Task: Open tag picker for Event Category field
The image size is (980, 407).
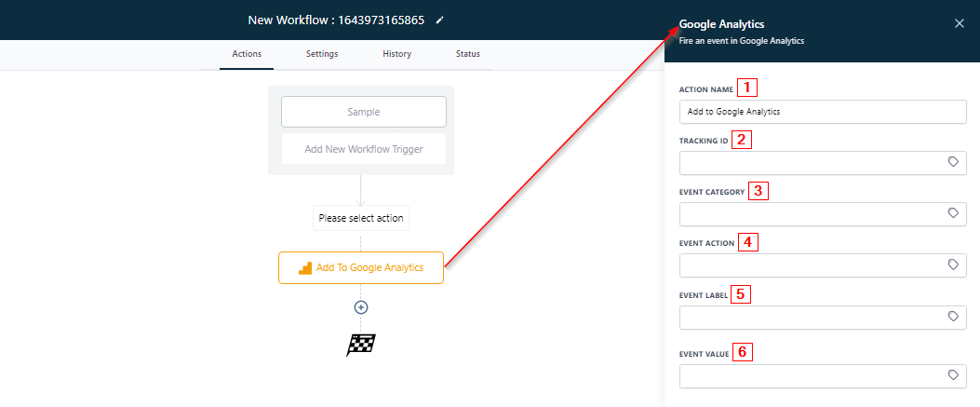Action: pos(953,213)
